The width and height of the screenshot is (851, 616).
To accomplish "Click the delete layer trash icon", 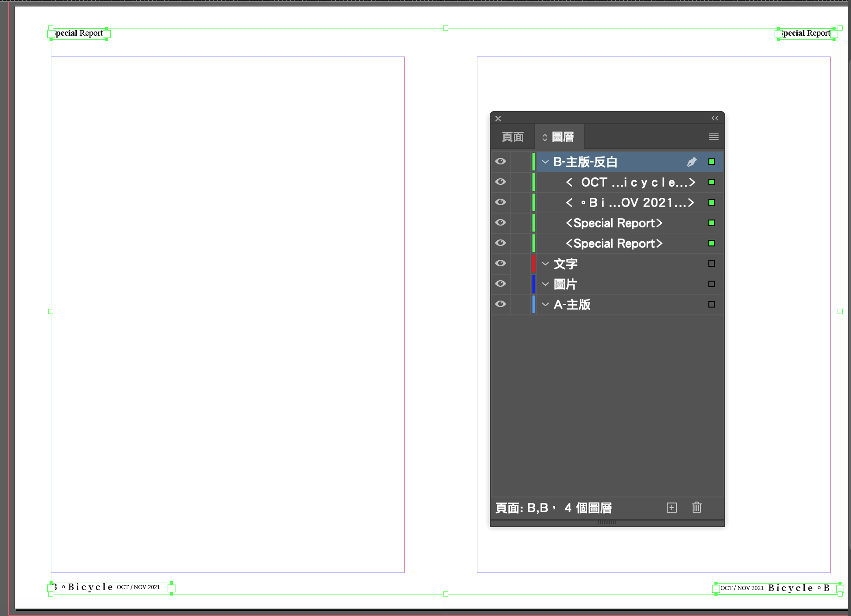I will click(x=696, y=508).
